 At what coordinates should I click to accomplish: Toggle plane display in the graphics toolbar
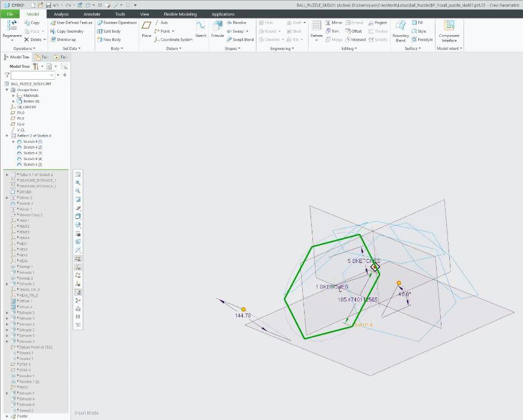(x=78, y=259)
